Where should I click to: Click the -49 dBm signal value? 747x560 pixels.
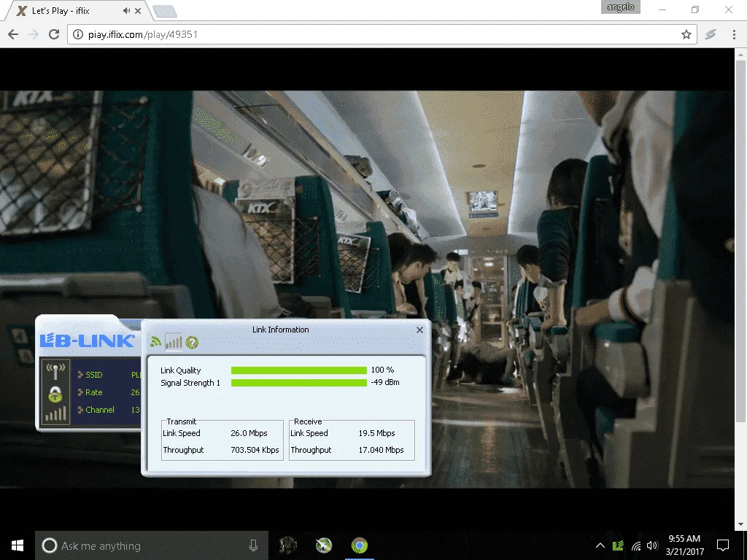[x=385, y=382]
